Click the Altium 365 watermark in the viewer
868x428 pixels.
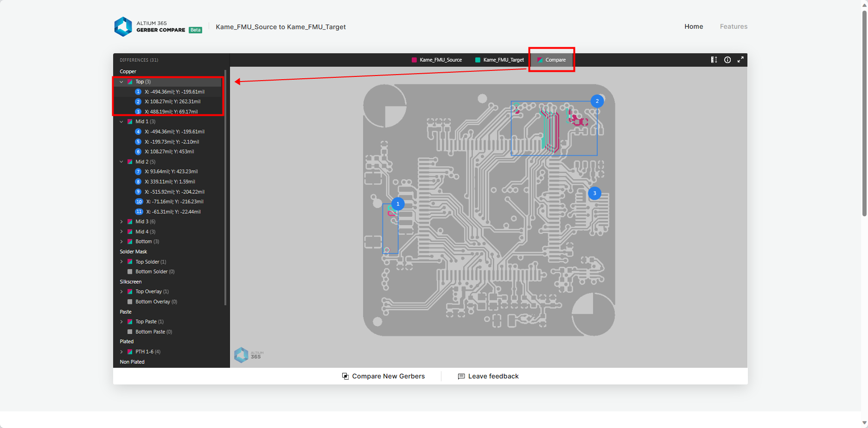click(x=249, y=355)
